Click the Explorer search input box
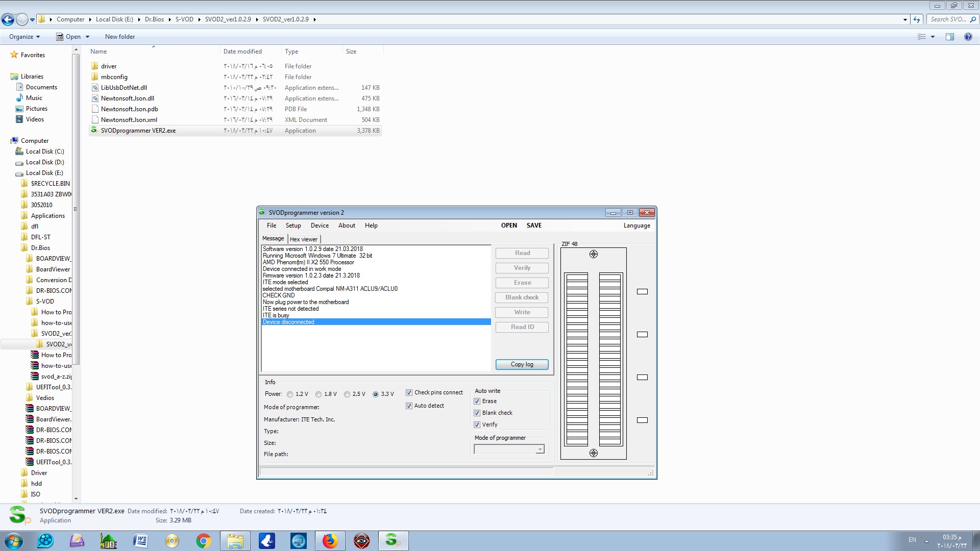This screenshot has height=551, width=980. pyautogui.click(x=948, y=19)
